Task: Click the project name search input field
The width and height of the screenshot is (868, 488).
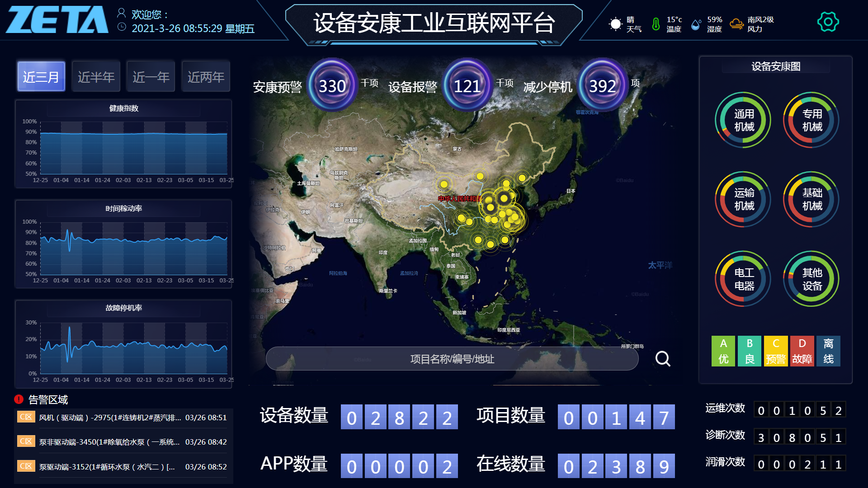Action: (452, 359)
